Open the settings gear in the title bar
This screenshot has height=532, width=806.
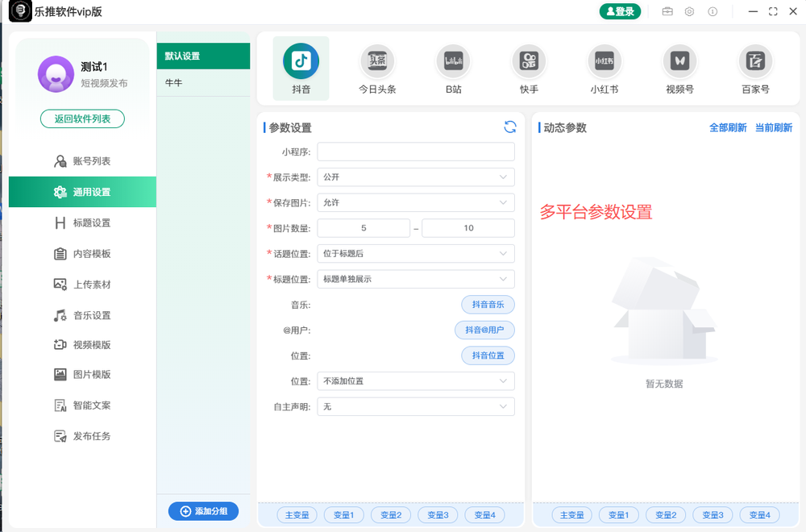click(x=689, y=11)
